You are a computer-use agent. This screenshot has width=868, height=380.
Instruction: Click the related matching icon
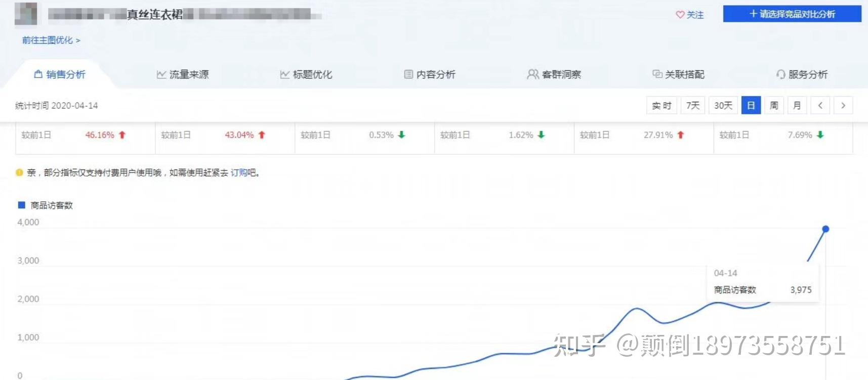[x=657, y=74]
